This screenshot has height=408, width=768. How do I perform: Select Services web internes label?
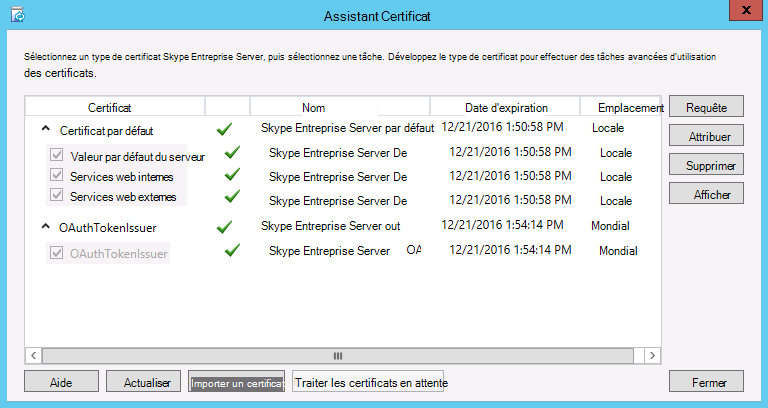pyautogui.click(x=121, y=176)
